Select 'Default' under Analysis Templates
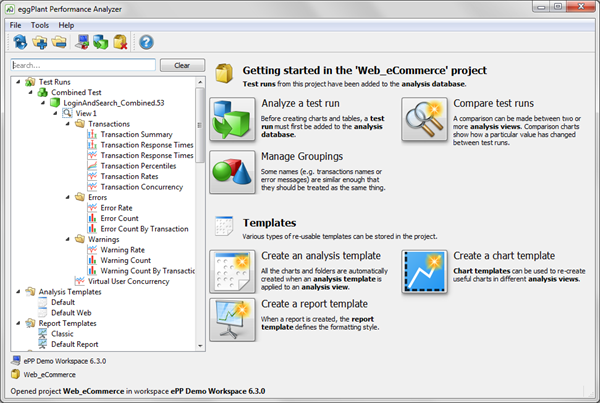Image resolution: width=600 pixels, height=403 pixels. 63,302
